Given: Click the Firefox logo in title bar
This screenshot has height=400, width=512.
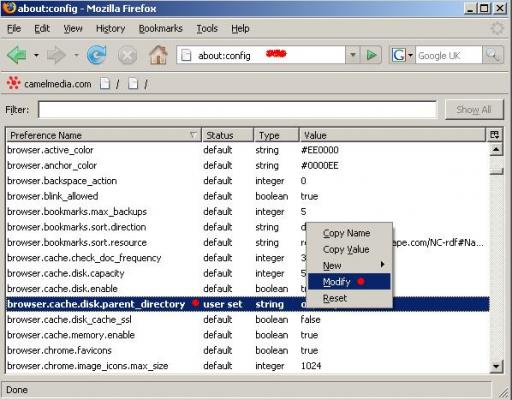Looking at the screenshot, I should 9,8.
